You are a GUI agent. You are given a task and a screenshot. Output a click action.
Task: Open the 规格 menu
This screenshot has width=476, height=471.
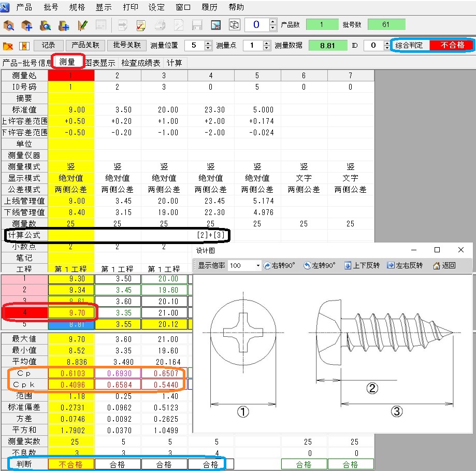[x=77, y=7]
